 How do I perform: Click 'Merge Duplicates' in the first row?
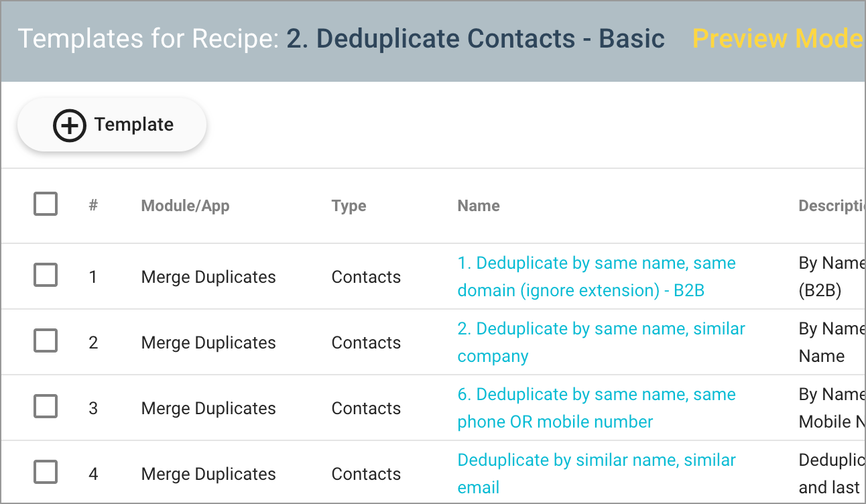coord(208,276)
